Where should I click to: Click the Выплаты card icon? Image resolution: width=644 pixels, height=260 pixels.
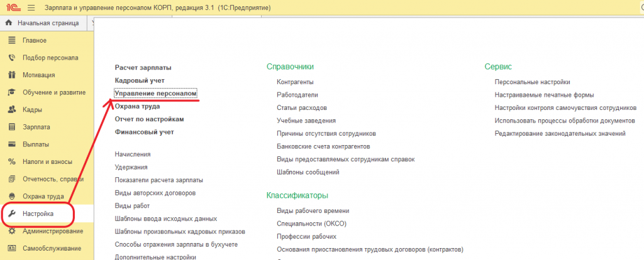click(12, 144)
